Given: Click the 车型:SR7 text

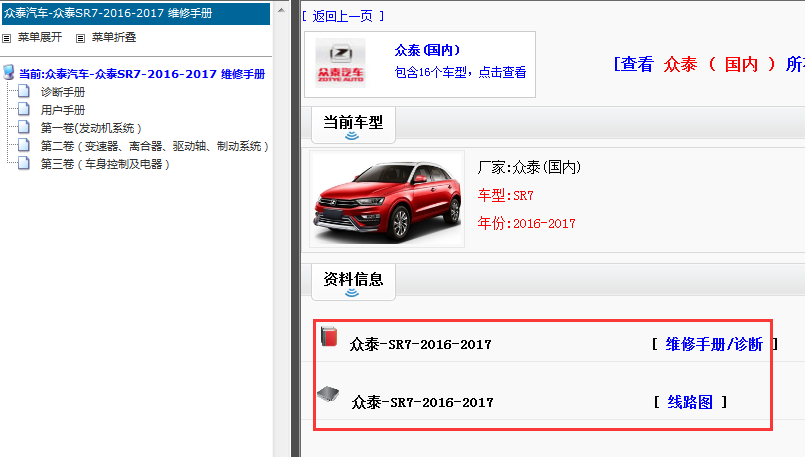Looking at the screenshot, I should (506, 195).
